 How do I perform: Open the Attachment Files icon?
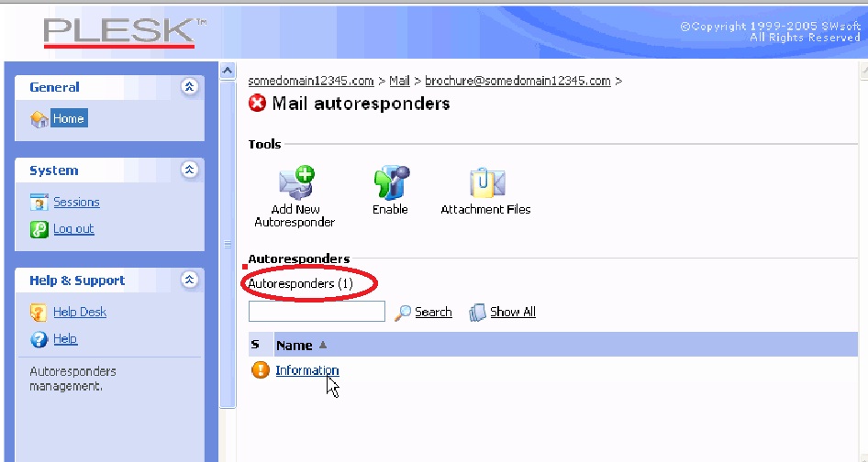tap(487, 182)
